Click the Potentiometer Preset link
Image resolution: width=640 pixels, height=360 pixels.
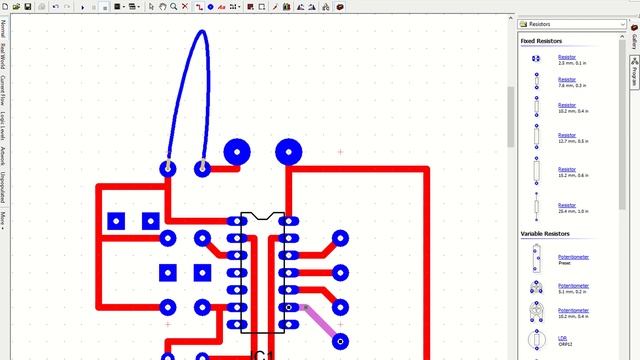click(573, 257)
